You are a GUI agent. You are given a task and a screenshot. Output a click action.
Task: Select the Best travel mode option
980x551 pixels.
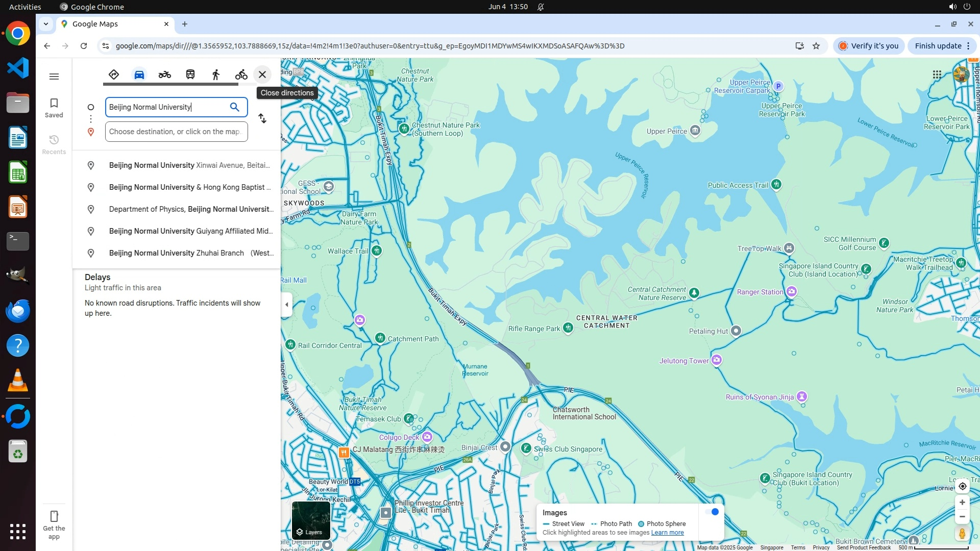click(114, 74)
